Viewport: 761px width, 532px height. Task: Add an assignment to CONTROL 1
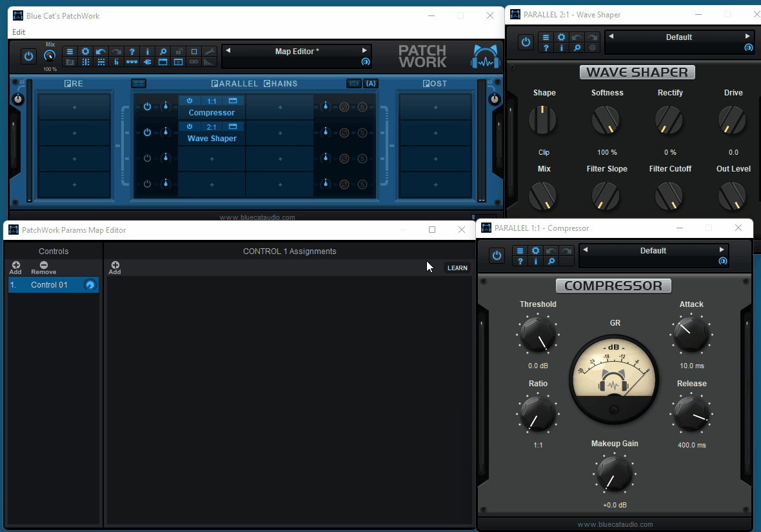[x=115, y=268]
